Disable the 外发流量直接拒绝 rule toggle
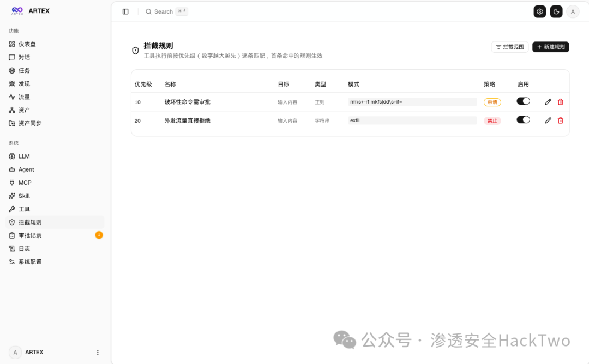 [x=523, y=120]
